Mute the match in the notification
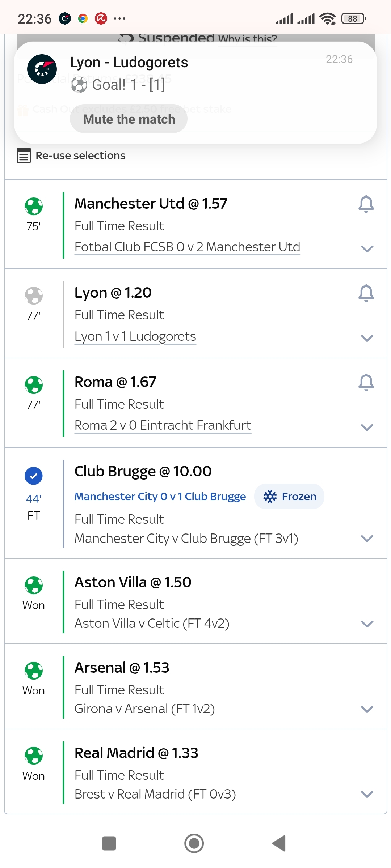This screenshot has width=391, height=868. [129, 119]
